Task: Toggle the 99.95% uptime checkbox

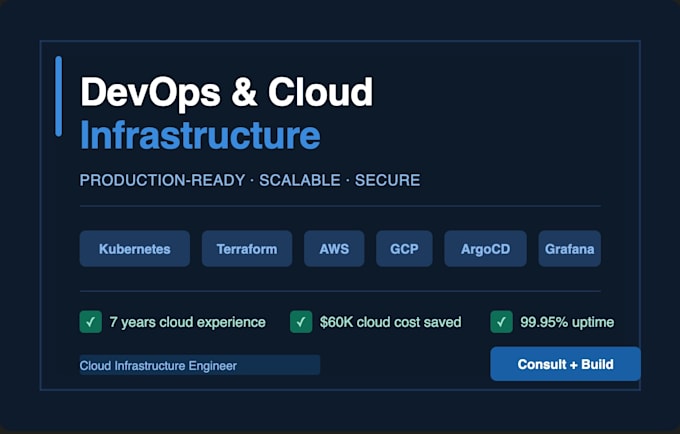Action: point(501,322)
